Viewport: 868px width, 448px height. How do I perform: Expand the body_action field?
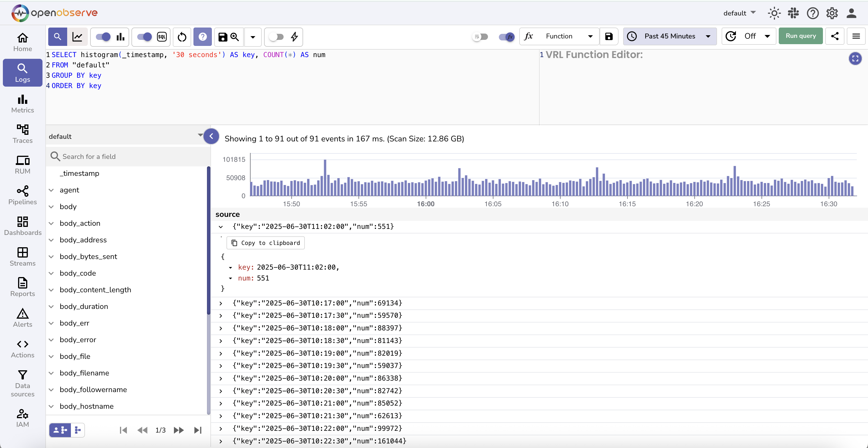tap(51, 223)
